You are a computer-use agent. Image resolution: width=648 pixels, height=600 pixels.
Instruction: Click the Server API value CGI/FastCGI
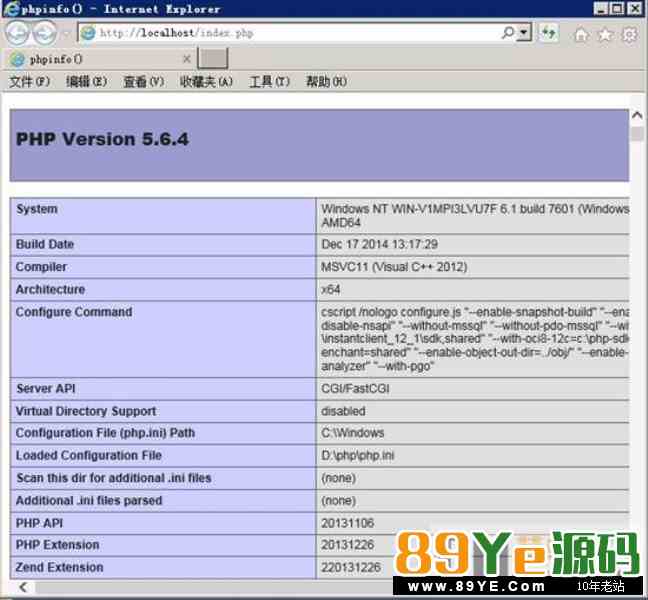(x=355, y=389)
